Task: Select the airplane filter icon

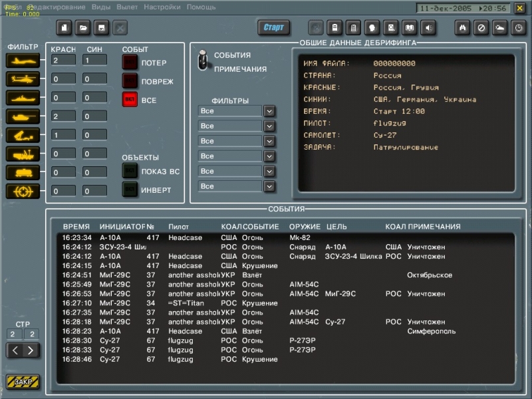Action: point(23,61)
